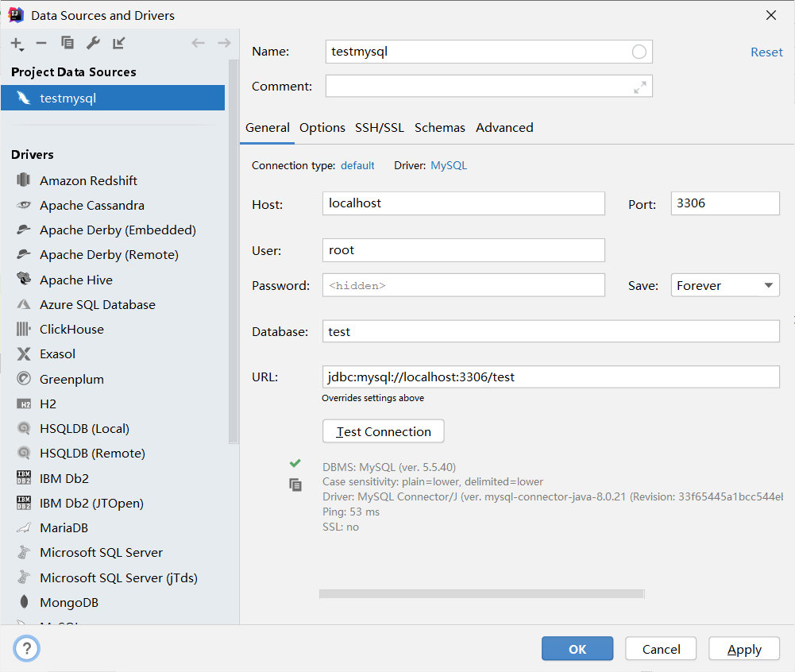Click the hidden Password field
795x672 pixels.
tap(463, 285)
